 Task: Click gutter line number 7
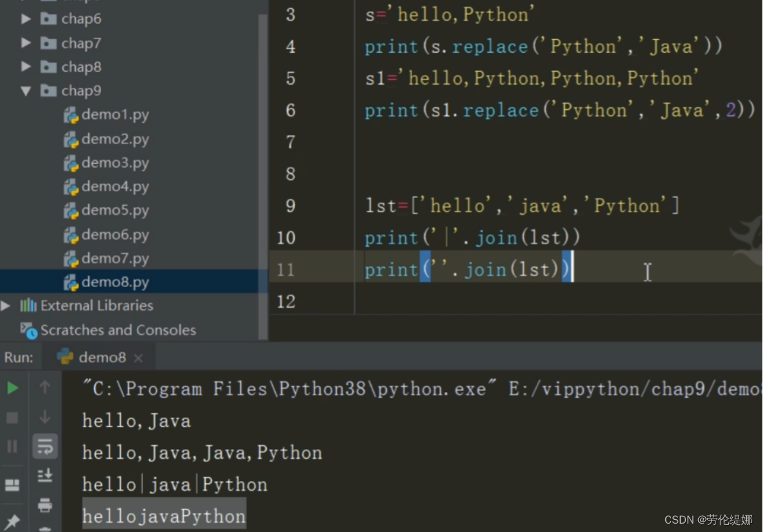pos(291,142)
